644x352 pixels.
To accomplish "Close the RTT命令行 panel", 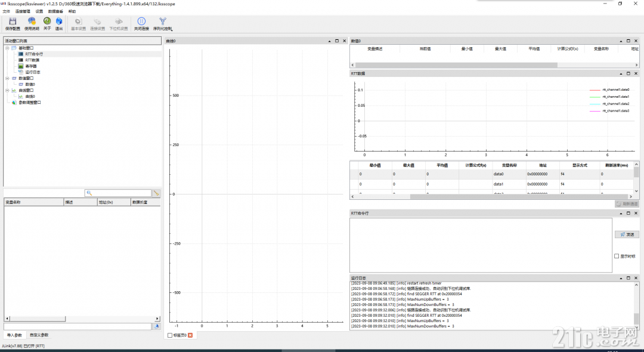I will point(636,213).
